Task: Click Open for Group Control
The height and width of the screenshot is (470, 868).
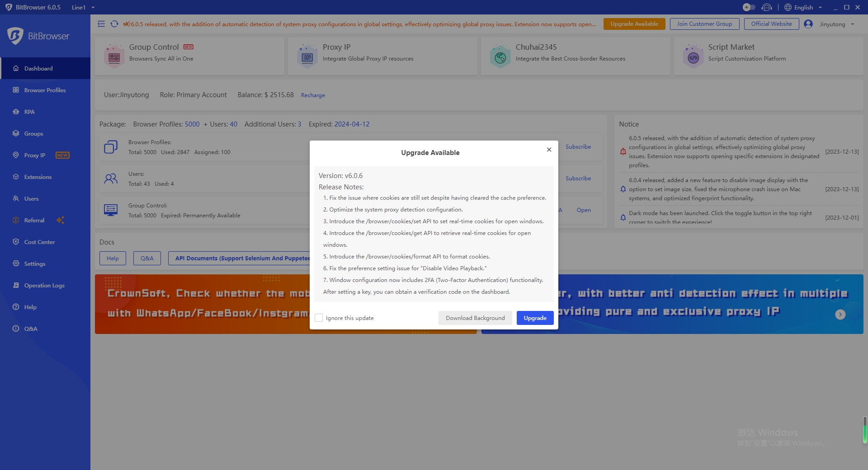Action: click(584, 210)
